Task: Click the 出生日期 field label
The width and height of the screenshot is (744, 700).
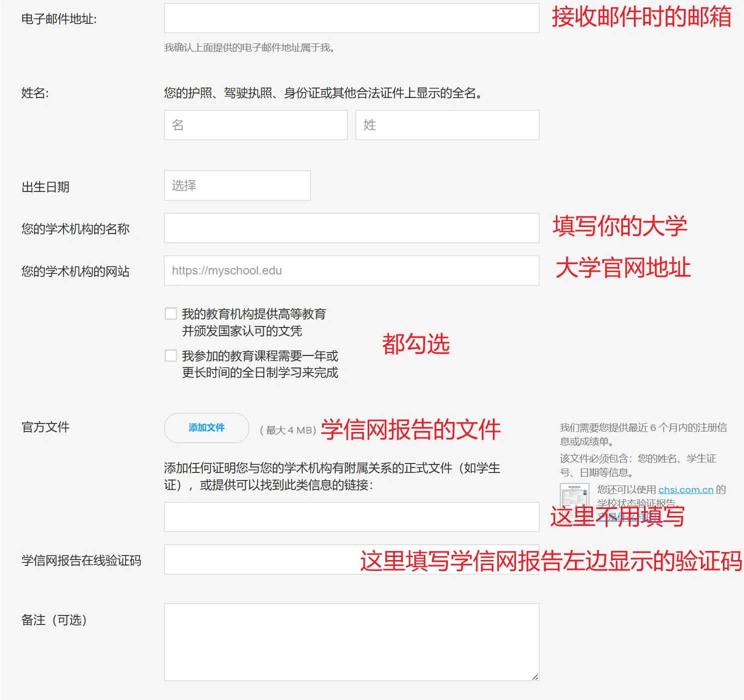Action: pyautogui.click(x=46, y=187)
